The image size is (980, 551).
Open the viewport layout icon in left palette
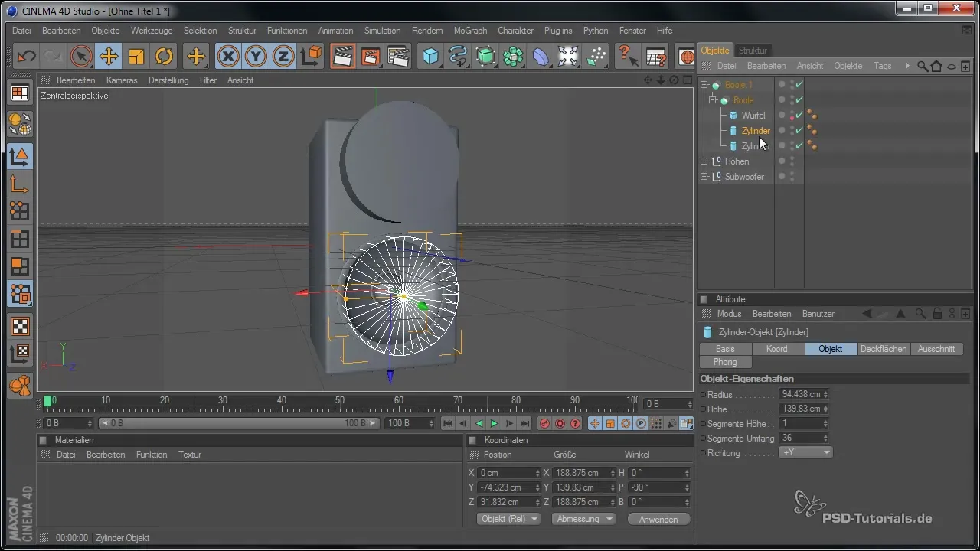pyautogui.click(x=20, y=93)
